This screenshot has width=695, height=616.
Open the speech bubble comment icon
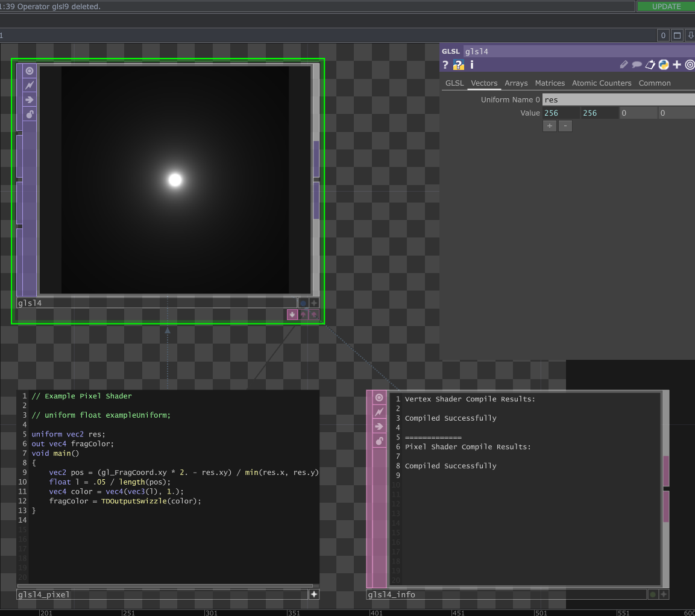coord(637,65)
